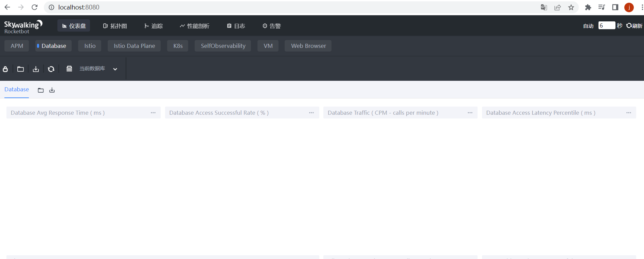This screenshot has width=644, height=259.
Task: Open options for Database Access Latency Percentile
Action: pyautogui.click(x=629, y=113)
